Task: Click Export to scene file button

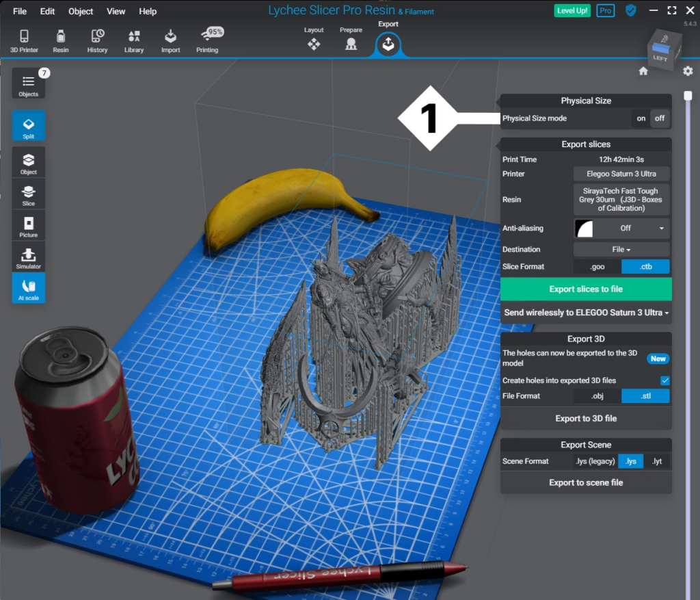Action: tap(586, 482)
